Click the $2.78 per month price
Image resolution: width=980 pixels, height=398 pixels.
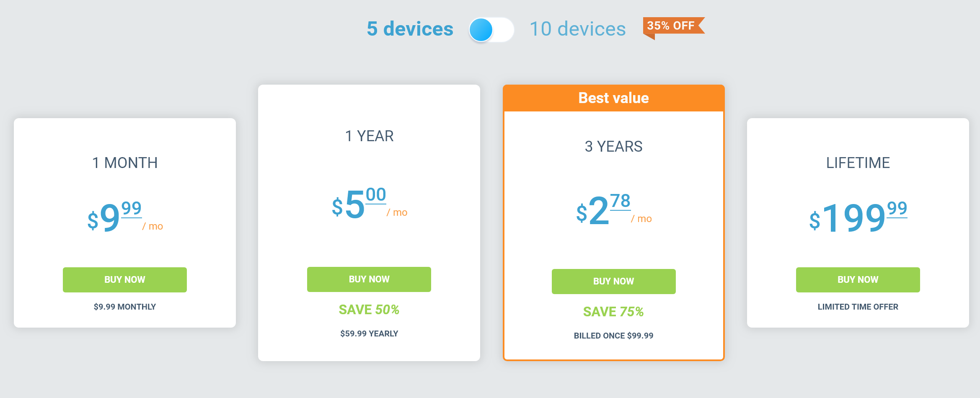[x=613, y=210]
